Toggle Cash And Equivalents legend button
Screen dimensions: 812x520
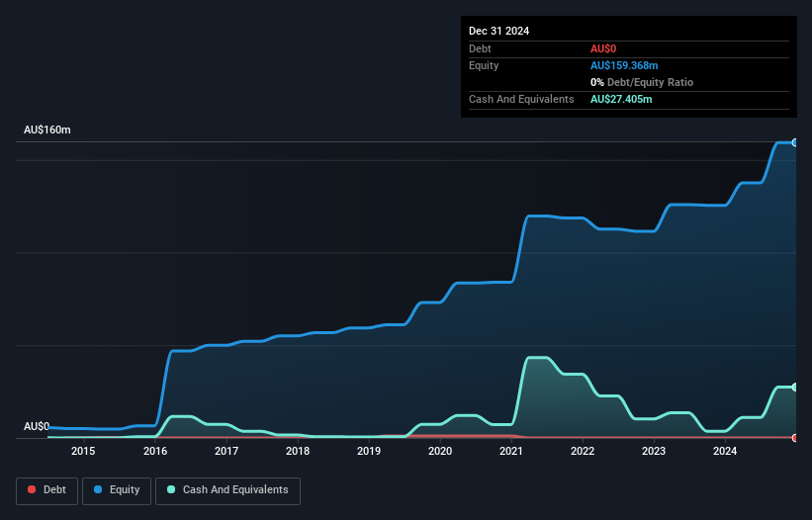click(x=227, y=490)
